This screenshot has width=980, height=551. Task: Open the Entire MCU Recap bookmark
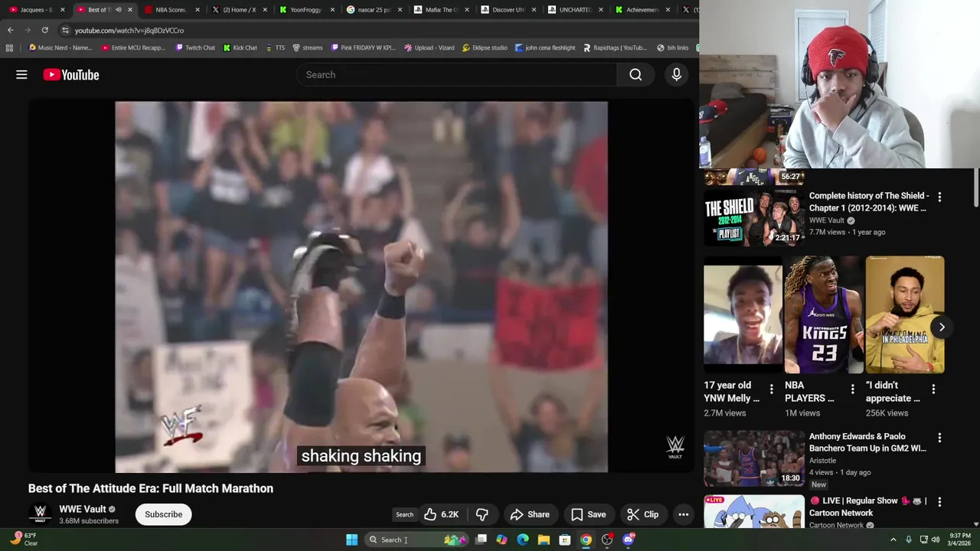click(133, 47)
